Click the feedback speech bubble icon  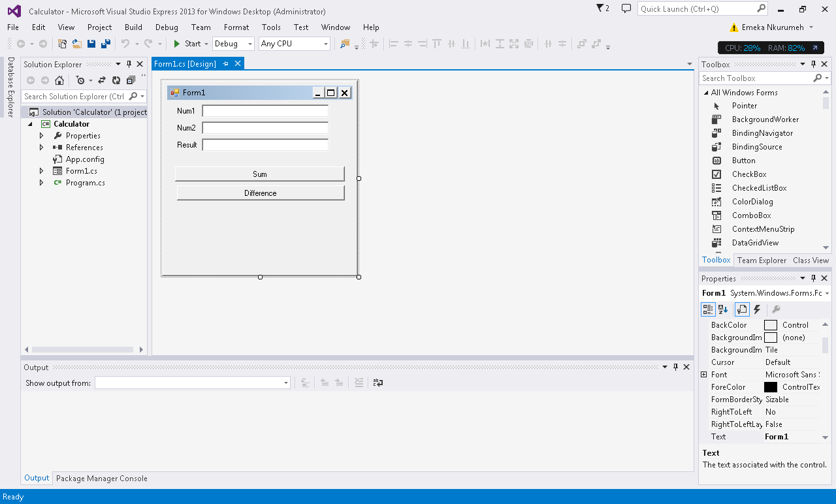626,8
